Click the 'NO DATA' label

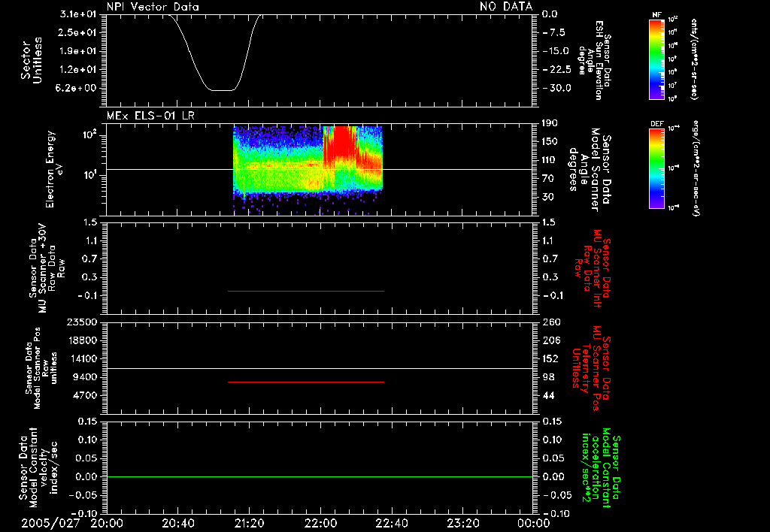(506, 7)
